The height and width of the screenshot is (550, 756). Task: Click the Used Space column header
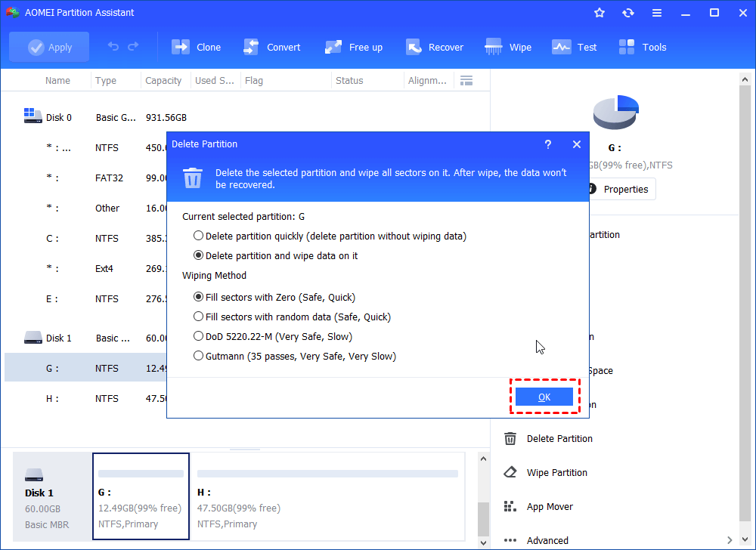[215, 80]
